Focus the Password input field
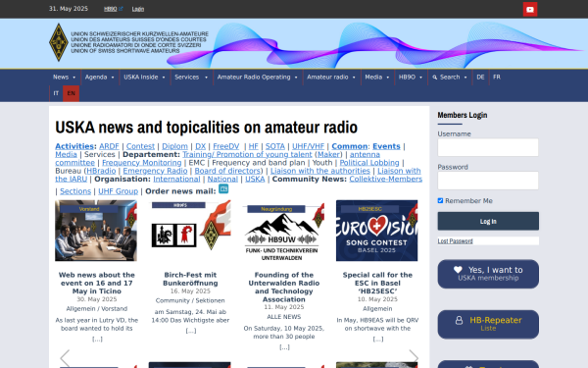This screenshot has height=368, width=588. (x=488, y=181)
